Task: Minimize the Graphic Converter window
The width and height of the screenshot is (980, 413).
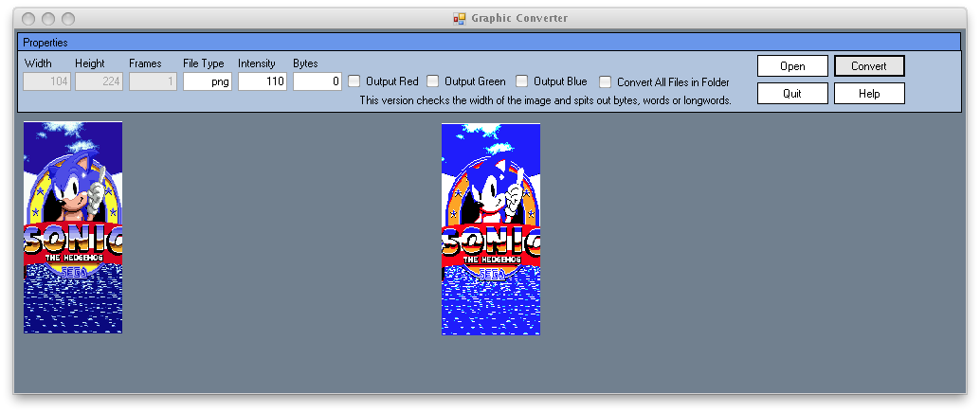Action: click(x=48, y=19)
